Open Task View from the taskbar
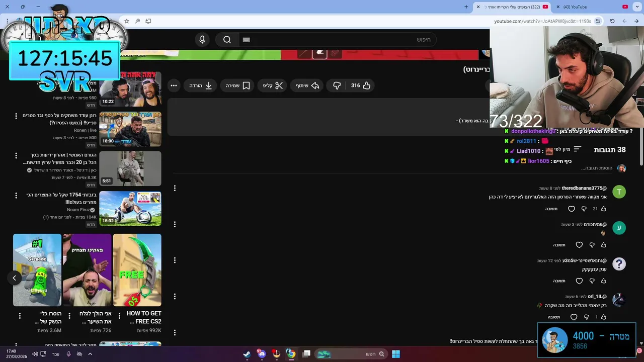The width and height of the screenshot is (644, 362). [306, 354]
